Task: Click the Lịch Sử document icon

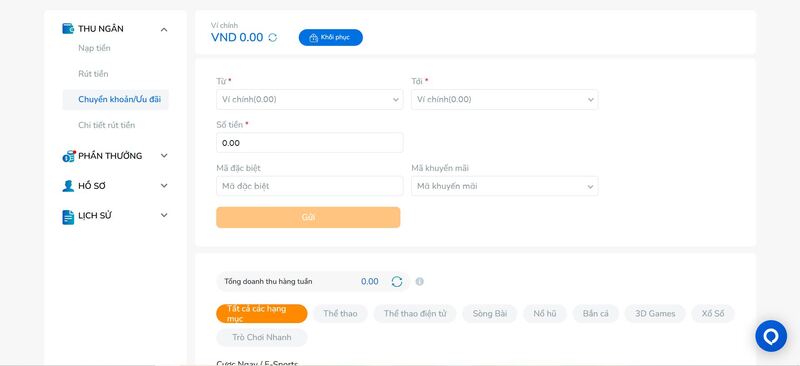Action: pos(68,217)
